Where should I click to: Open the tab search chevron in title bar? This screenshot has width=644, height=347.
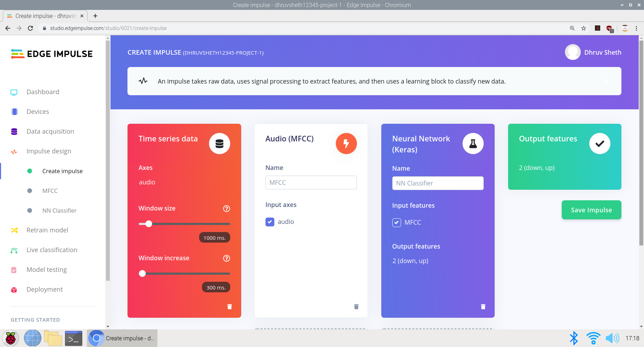tap(622, 5)
